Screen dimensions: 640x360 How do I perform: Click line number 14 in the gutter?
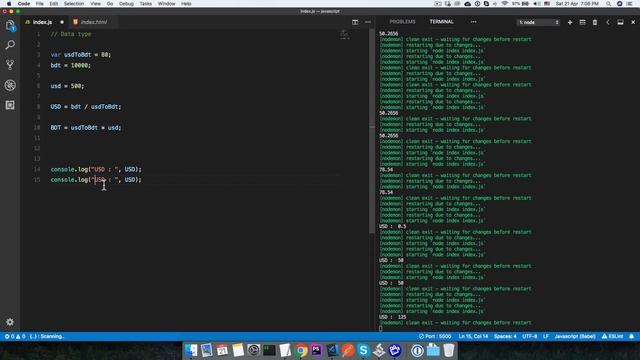point(37,169)
